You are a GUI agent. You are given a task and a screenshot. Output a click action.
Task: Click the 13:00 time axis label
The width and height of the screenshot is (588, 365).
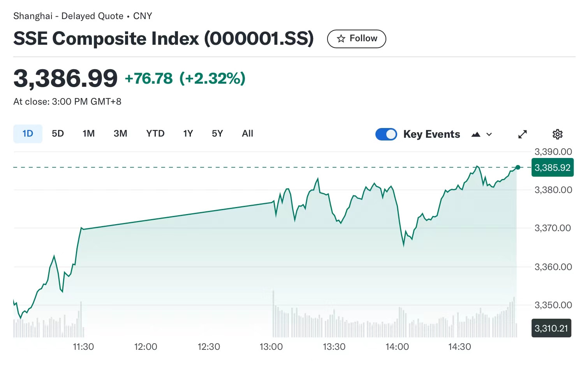click(x=271, y=347)
